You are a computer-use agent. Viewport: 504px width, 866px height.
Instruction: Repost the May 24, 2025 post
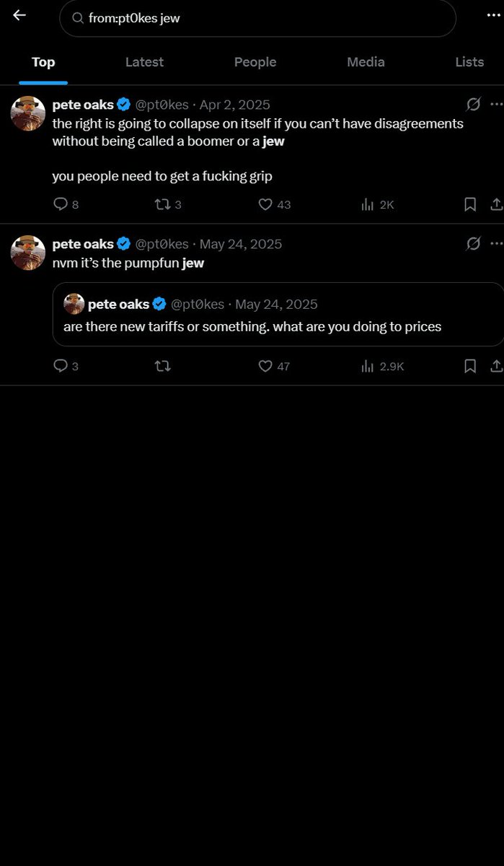pos(163,366)
